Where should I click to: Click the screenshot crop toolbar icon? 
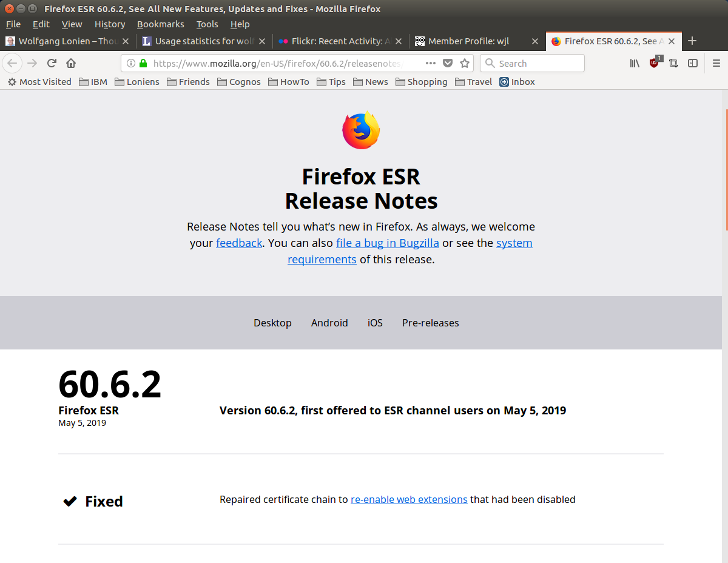click(x=673, y=63)
